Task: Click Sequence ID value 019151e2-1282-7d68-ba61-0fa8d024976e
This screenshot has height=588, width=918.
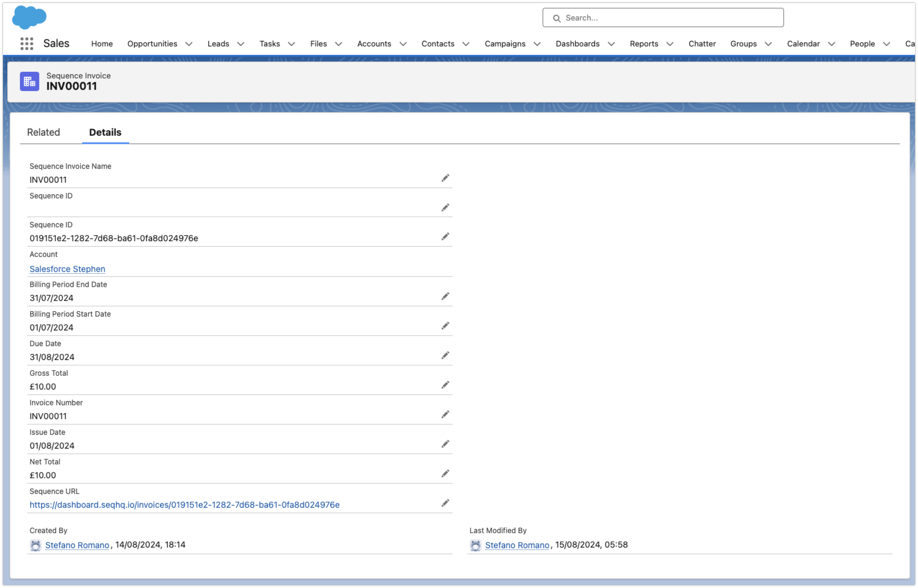Action: point(114,238)
